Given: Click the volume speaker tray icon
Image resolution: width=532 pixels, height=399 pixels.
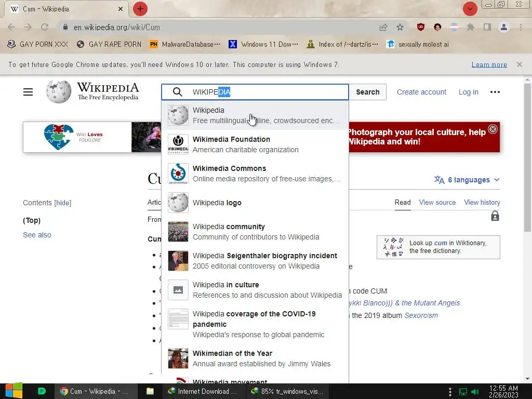Looking at the screenshot, I should [475, 392].
